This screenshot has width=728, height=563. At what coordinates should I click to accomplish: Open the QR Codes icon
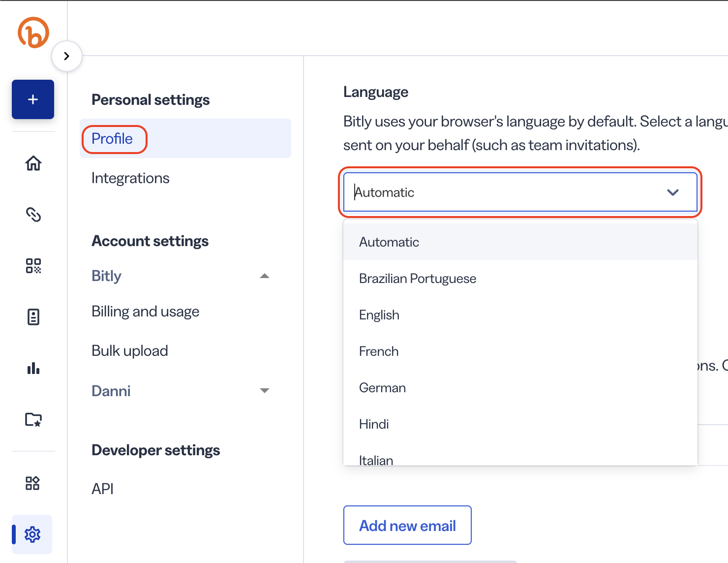click(33, 266)
